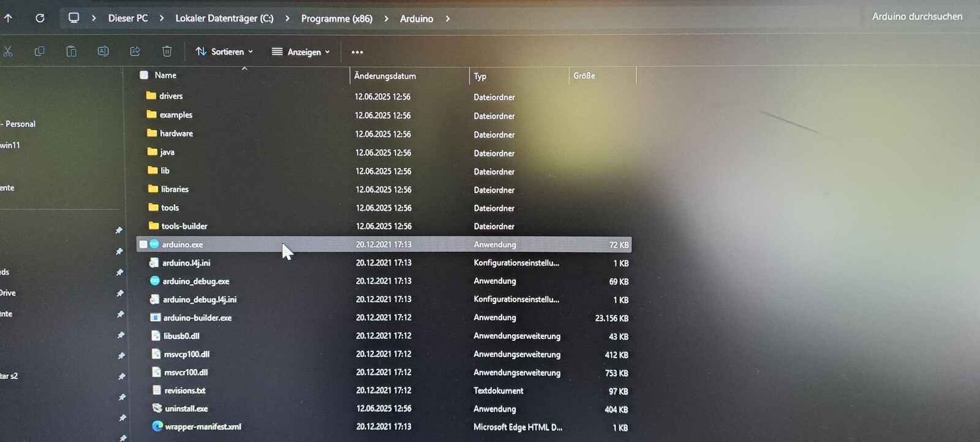Image resolution: width=980 pixels, height=442 pixels.
Task: Sort files by Größe column header
Action: point(584,75)
